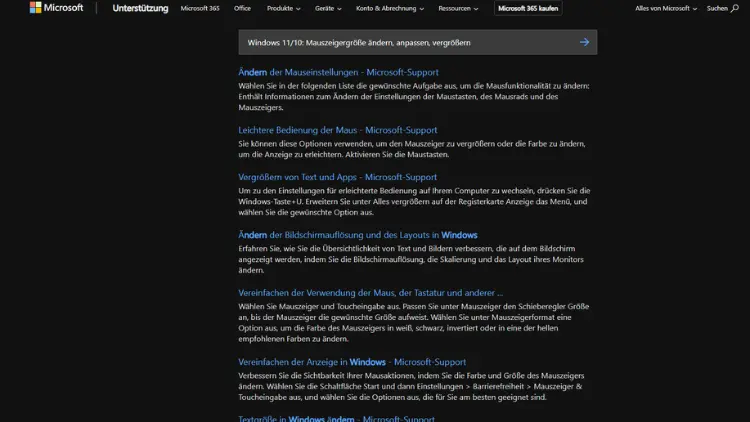Go to Microsoft 365 menu item
Image resolution: width=750 pixels, height=422 pixels.
pos(200,8)
